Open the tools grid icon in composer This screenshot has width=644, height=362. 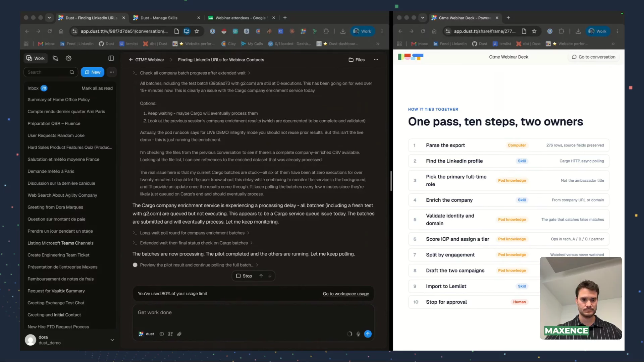(170, 334)
